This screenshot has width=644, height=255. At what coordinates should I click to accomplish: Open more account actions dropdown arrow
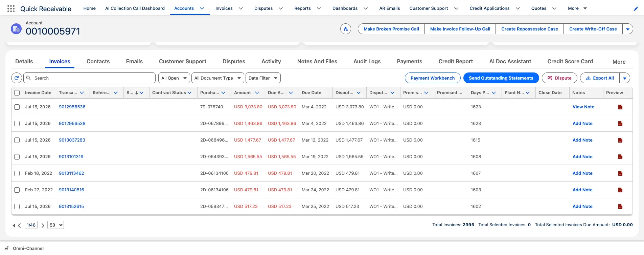click(x=628, y=29)
